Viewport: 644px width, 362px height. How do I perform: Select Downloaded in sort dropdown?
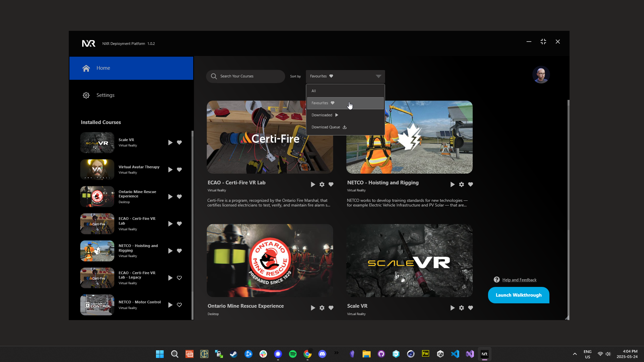coord(322,115)
